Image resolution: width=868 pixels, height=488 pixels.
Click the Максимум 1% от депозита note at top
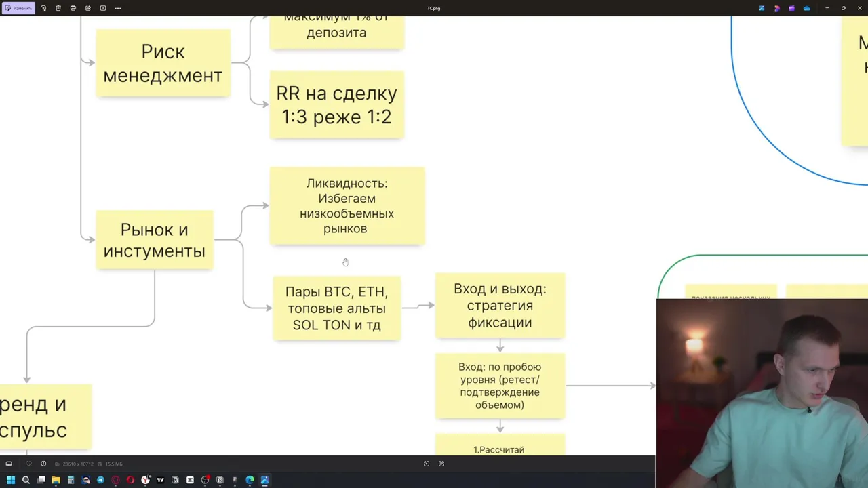(x=336, y=32)
